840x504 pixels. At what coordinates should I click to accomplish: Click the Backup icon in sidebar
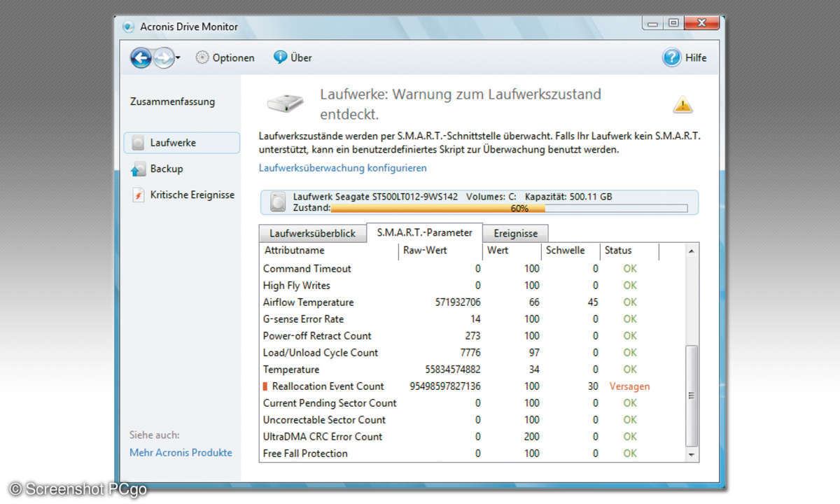tap(138, 169)
